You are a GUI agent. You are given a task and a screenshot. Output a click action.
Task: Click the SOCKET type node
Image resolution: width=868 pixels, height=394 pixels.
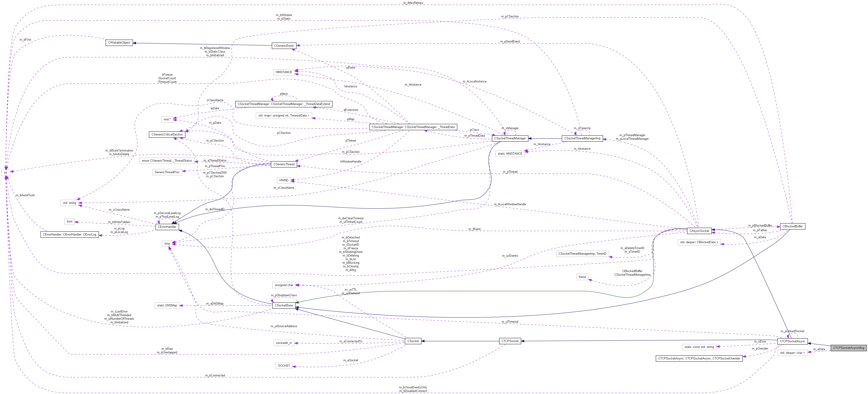click(x=284, y=366)
